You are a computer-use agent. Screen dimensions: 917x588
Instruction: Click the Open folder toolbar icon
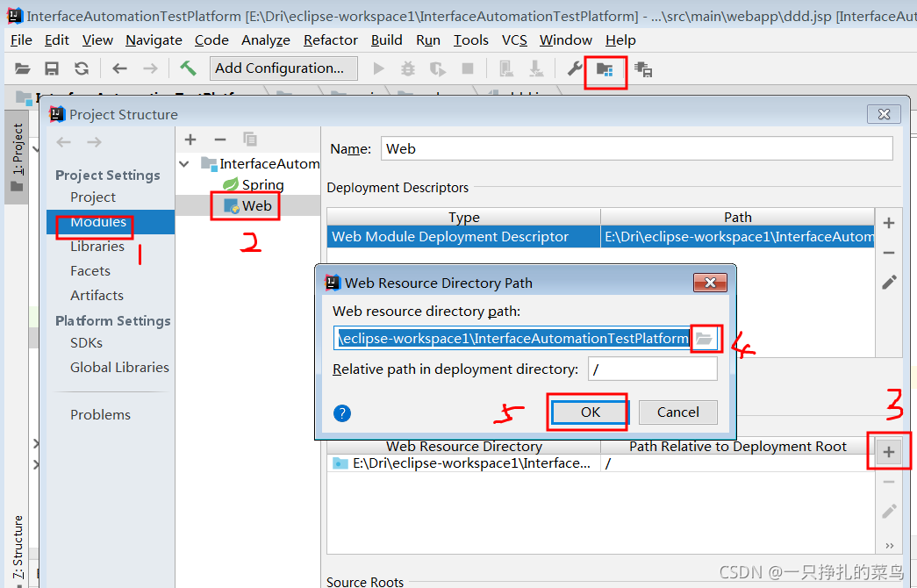(x=22, y=69)
